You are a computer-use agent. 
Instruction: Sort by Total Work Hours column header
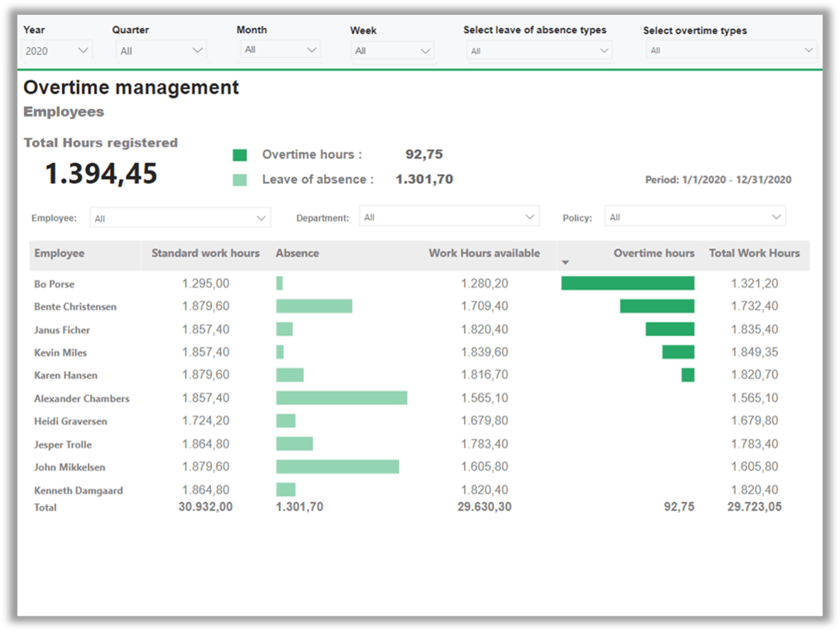754,253
